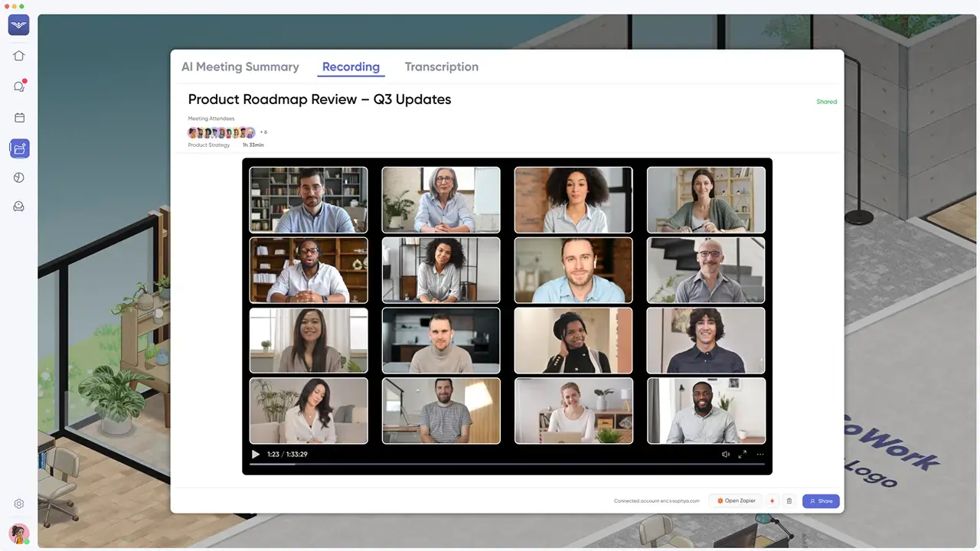980x551 pixels.
Task: Click the meeting attendees avatar group
Action: [x=222, y=132]
